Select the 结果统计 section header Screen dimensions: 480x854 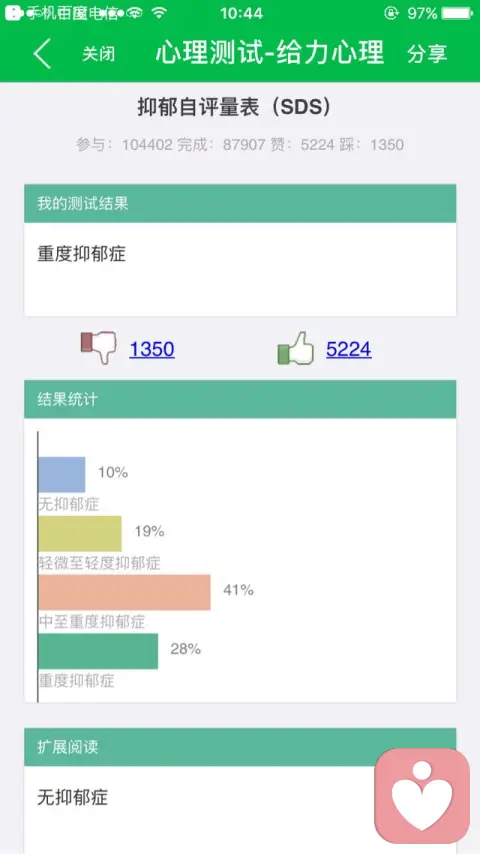240,399
